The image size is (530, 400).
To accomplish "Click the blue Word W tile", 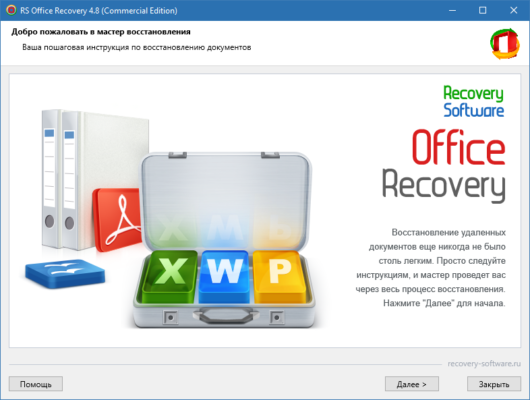I will click(224, 277).
